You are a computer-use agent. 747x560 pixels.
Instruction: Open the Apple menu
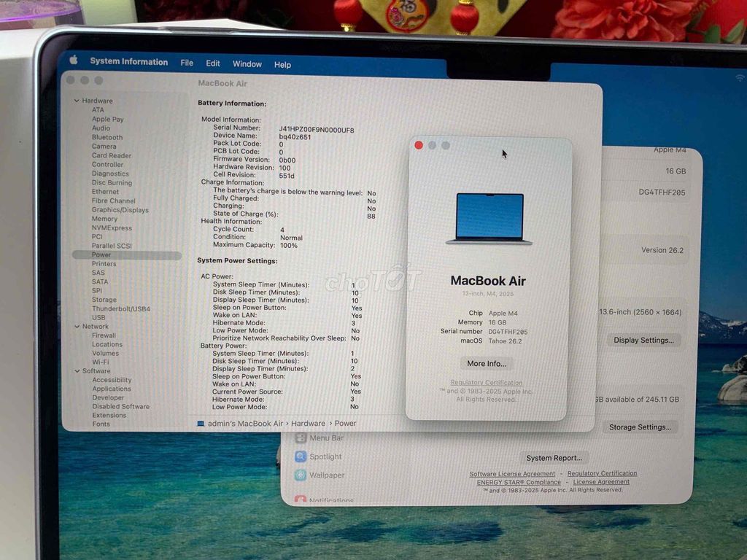click(x=74, y=60)
